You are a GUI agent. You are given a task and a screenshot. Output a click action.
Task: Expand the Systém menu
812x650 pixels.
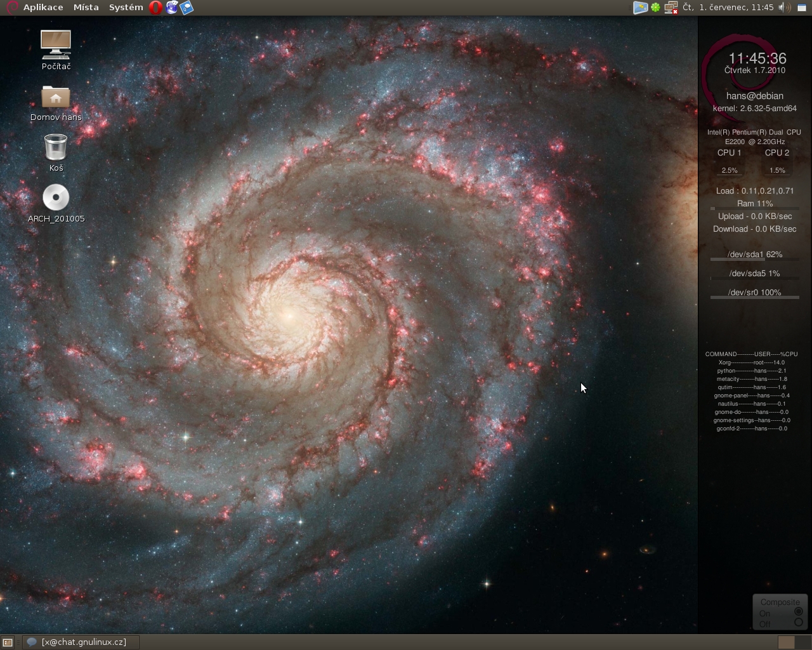[x=126, y=8]
